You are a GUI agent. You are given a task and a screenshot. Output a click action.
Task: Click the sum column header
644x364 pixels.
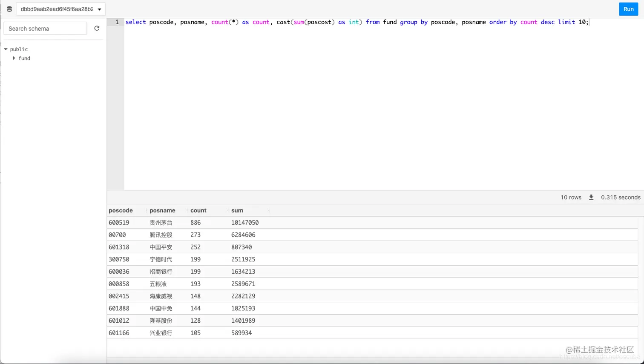(237, 210)
